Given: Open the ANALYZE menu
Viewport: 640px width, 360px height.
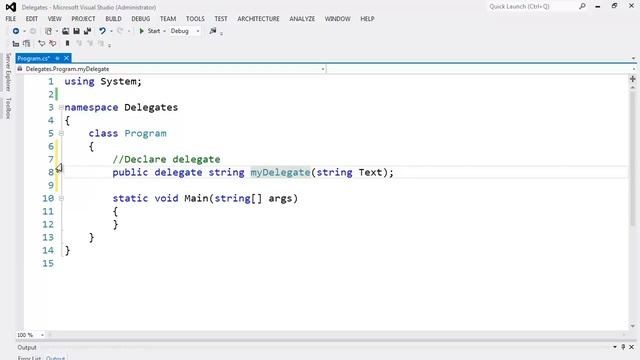Looking at the screenshot, I should [302, 19].
